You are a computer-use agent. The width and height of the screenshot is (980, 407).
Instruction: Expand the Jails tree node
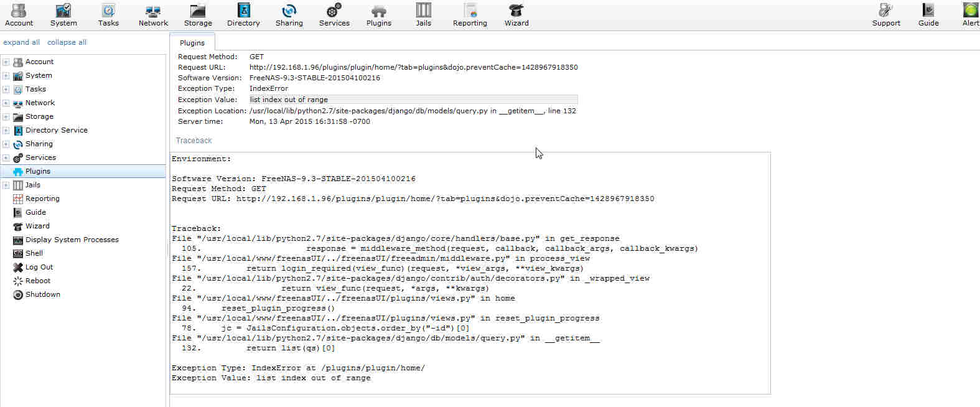pyautogui.click(x=6, y=185)
